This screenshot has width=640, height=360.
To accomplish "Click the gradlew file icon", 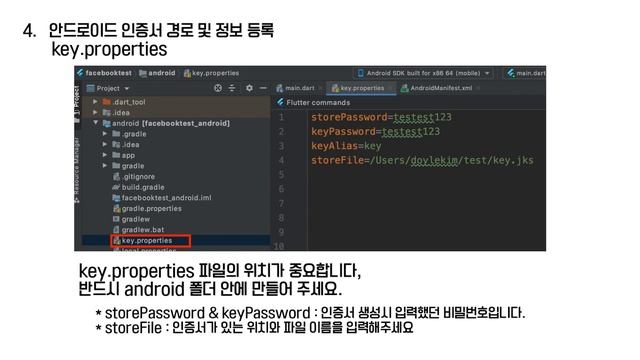I will coord(116,219).
